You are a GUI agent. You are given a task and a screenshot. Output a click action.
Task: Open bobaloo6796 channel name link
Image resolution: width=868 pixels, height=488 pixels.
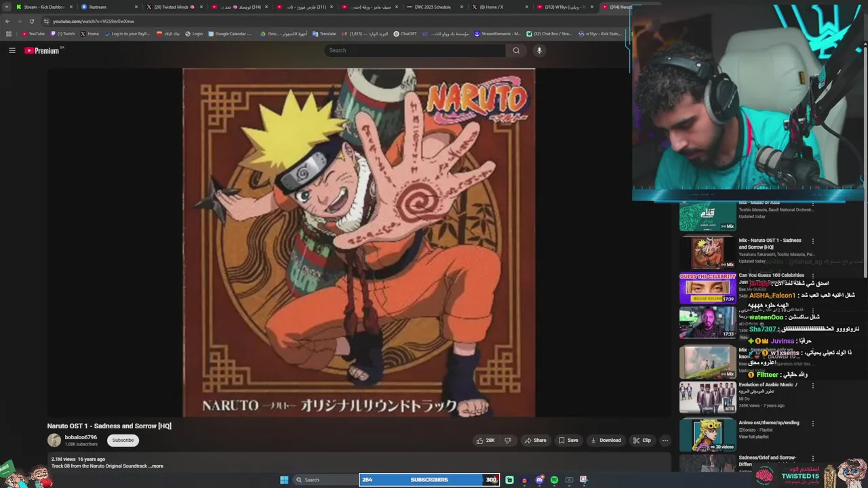tap(81, 437)
